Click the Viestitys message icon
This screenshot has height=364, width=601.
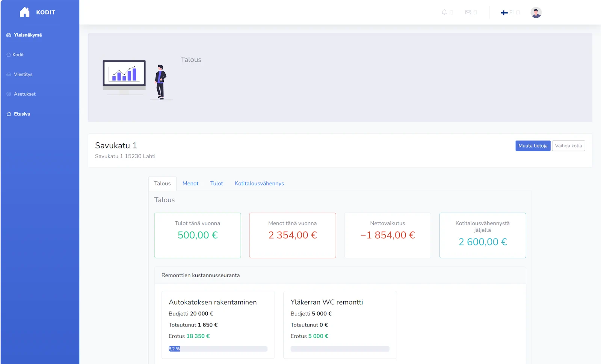[9, 74]
